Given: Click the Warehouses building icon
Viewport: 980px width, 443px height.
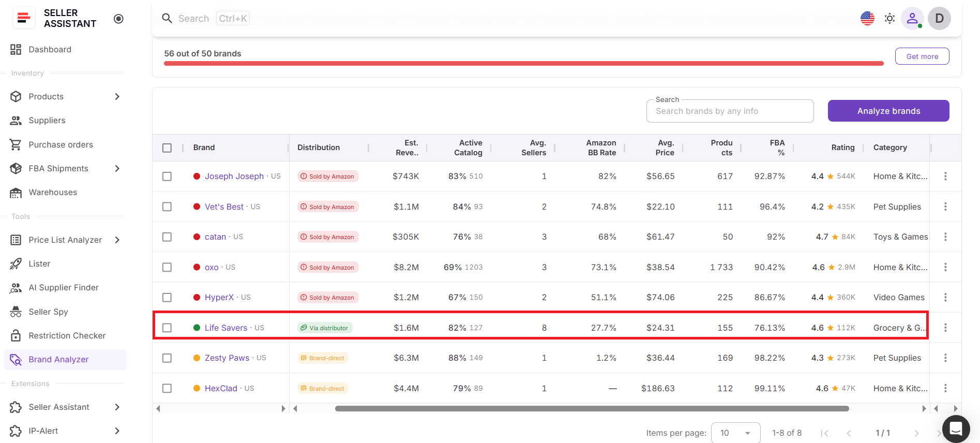Looking at the screenshot, I should pyautogui.click(x=16, y=193).
